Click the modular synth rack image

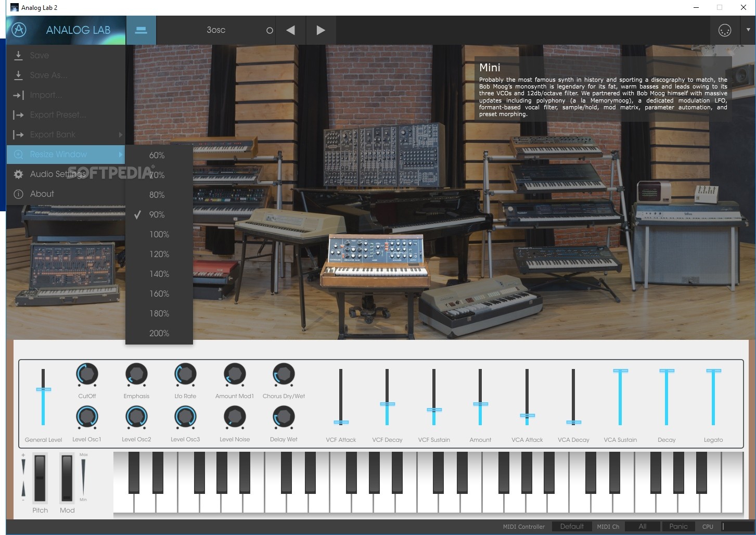383,155
